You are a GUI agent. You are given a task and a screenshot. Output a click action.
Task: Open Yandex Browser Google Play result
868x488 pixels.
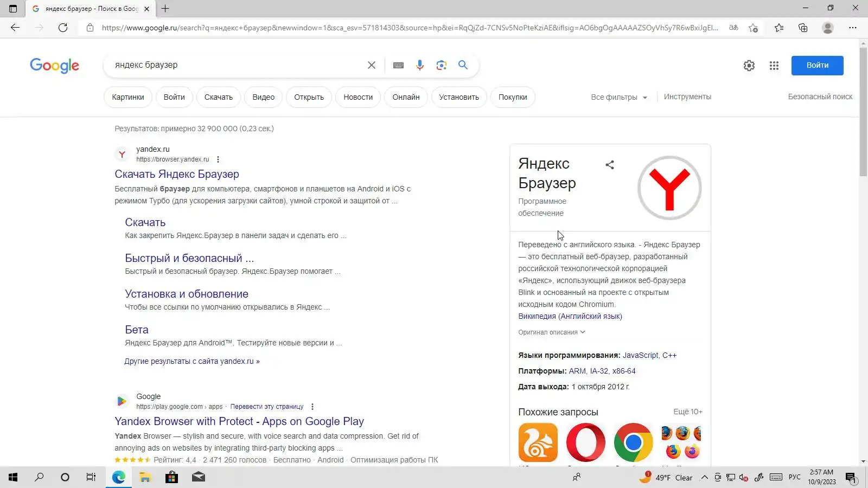pos(239,421)
